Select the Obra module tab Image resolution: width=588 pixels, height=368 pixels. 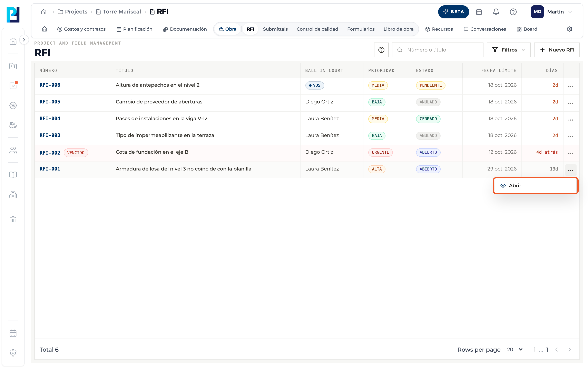tap(227, 29)
